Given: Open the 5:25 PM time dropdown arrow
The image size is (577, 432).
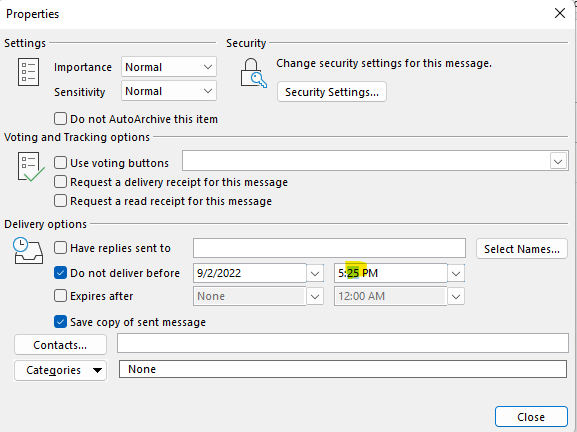Looking at the screenshot, I should [456, 273].
